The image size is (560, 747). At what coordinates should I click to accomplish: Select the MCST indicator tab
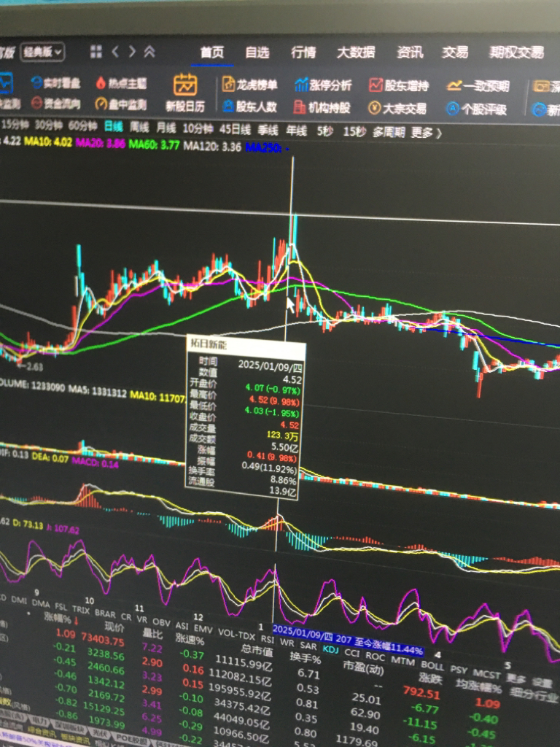click(x=486, y=673)
